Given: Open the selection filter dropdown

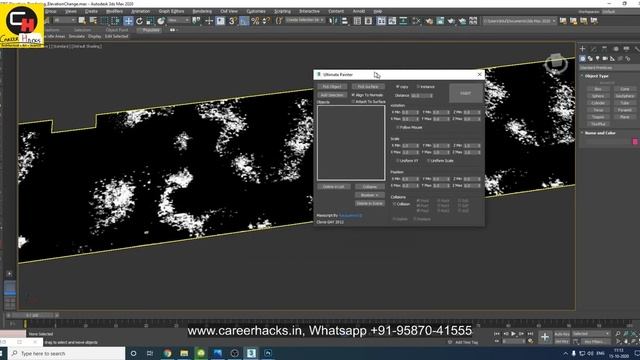Looking at the screenshot, I should pyautogui.click(x=64, y=20).
